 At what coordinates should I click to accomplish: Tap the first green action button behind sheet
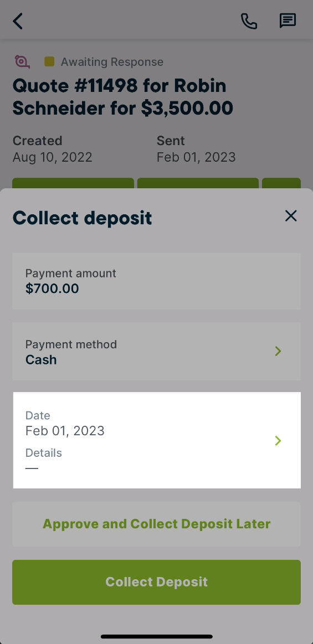coord(73,183)
